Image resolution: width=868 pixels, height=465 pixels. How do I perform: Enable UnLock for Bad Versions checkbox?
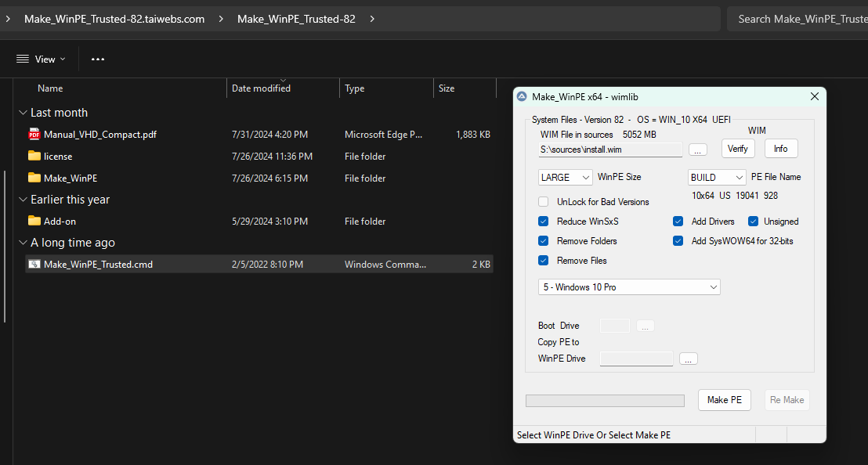pyautogui.click(x=544, y=202)
